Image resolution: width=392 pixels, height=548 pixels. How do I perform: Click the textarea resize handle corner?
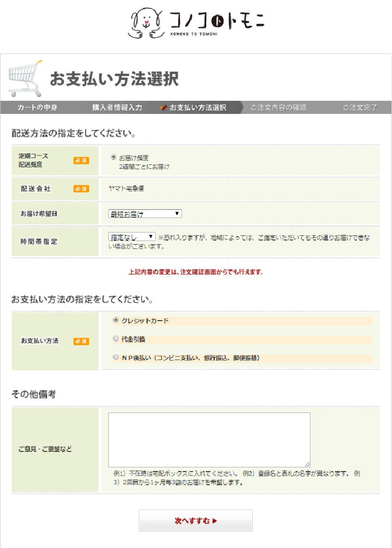point(308,464)
